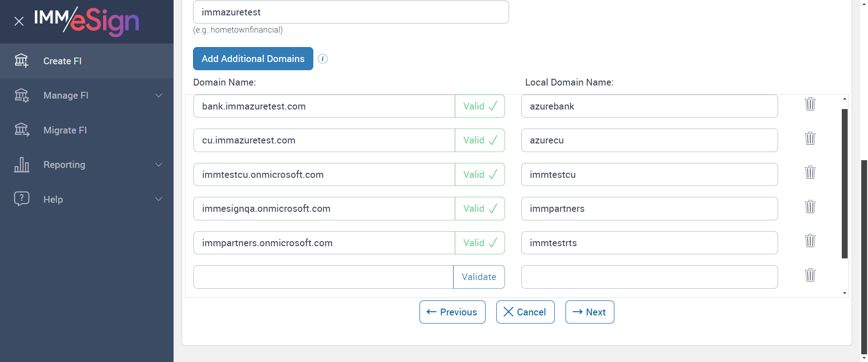Viewport: 868px width, 362px height.
Task: Expand the Reporting submenu chevron
Action: pyautogui.click(x=159, y=165)
